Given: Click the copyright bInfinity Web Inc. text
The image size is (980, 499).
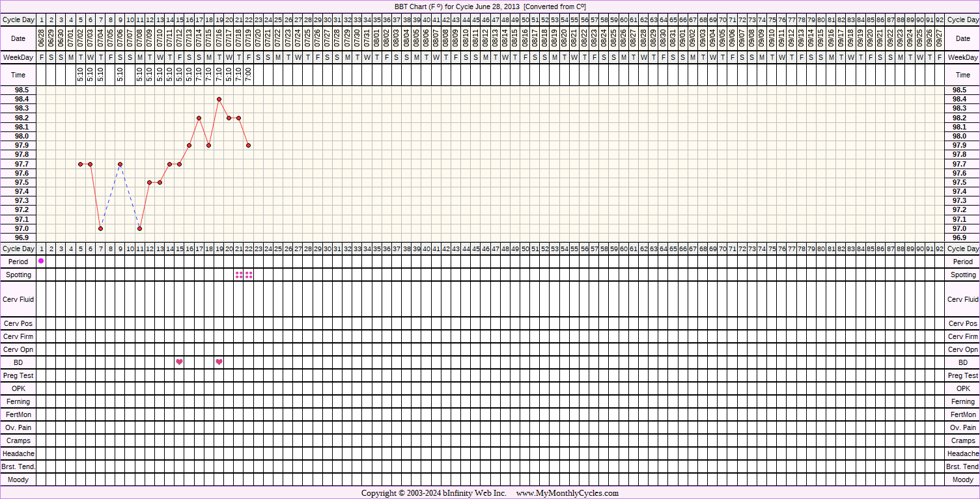Looking at the screenshot, I should pyautogui.click(x=434, y=493).
